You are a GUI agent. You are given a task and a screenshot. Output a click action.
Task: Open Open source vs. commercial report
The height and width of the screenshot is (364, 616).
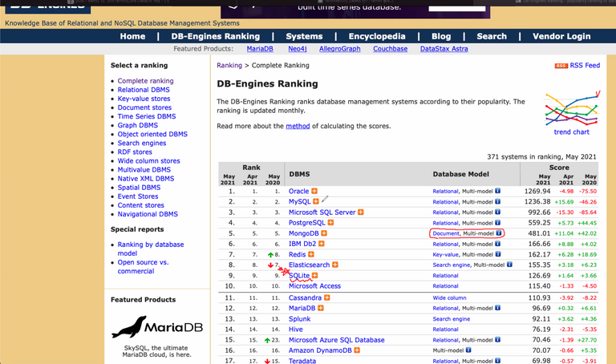click(143, 267)
